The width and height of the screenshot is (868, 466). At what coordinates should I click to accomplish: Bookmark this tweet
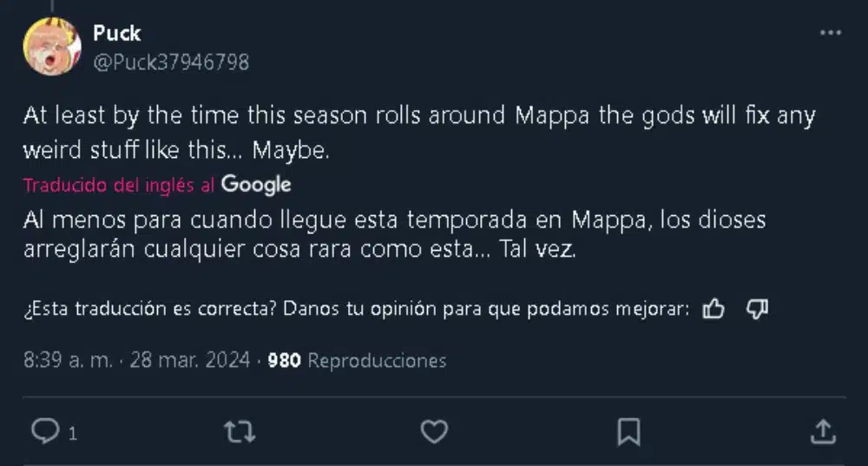pyautogui.click(x=628, y=431)
